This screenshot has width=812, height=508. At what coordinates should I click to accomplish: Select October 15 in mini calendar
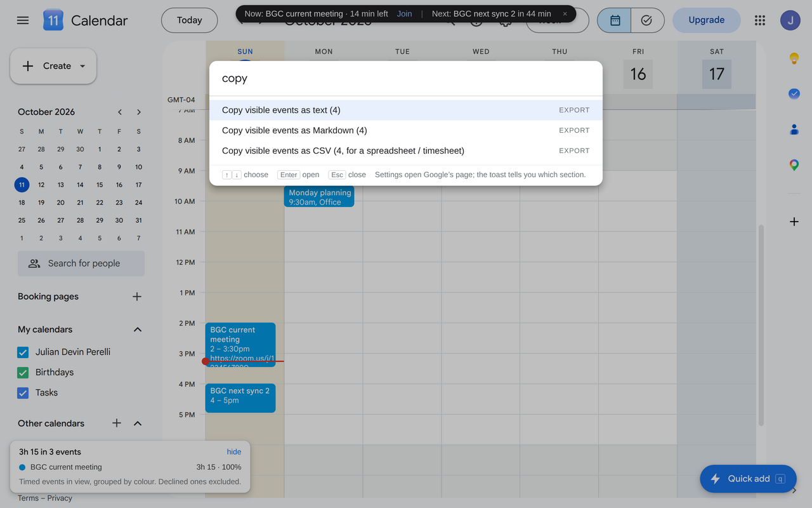coord(100,185)
